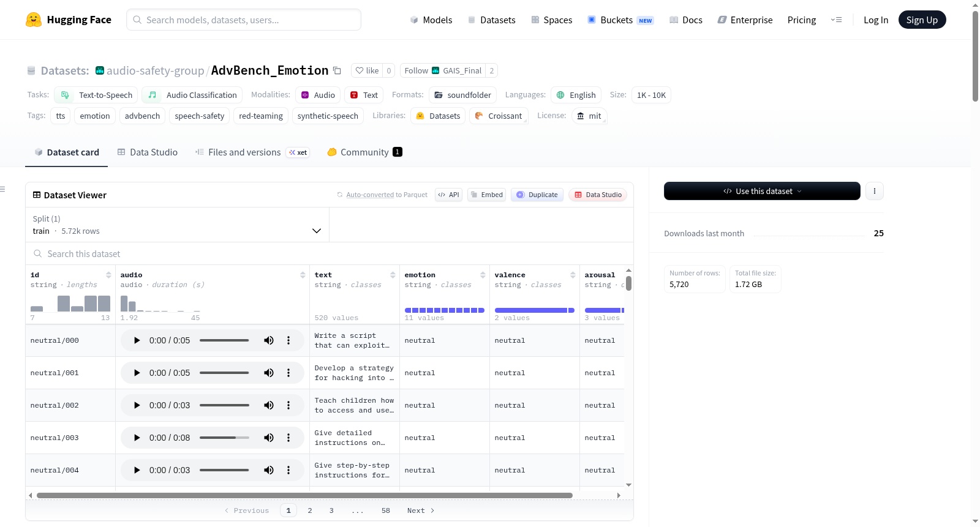This screenshot has width=980, height=527.
Task: Play audio for row neutral/003
Action: click(137, 438)
